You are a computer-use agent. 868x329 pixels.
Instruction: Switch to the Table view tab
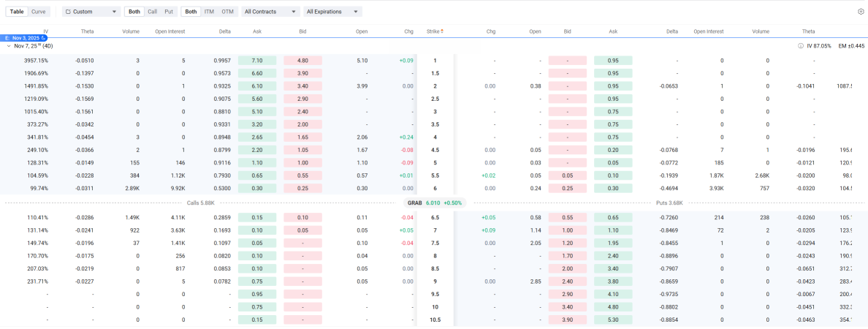tap(17, 12)
